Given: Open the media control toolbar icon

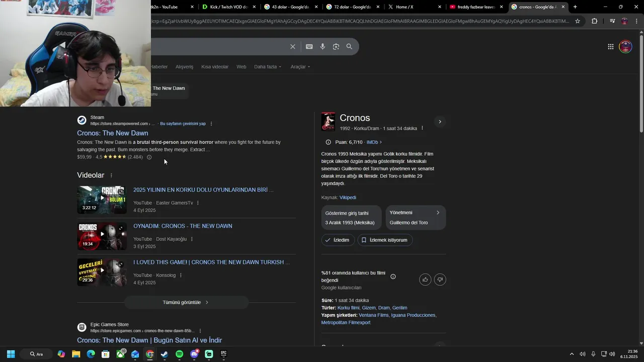Looking at the screenshot, I should [612, 21].
